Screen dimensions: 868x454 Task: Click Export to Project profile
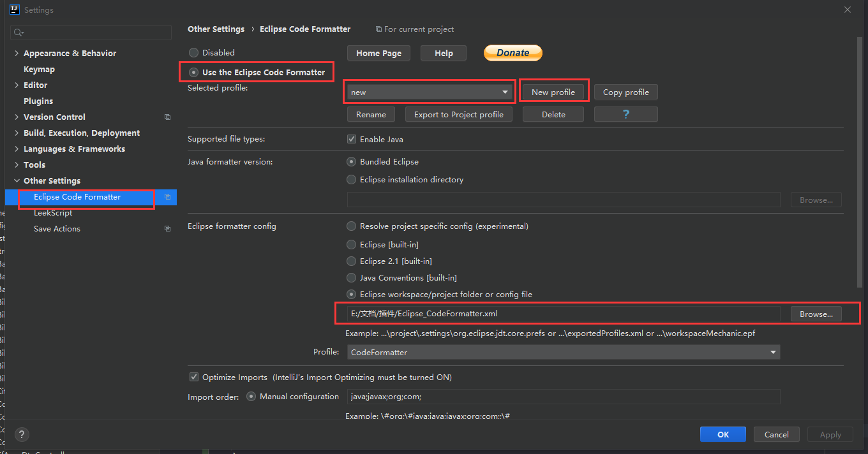pyautogui.click(x=459, y=114)
